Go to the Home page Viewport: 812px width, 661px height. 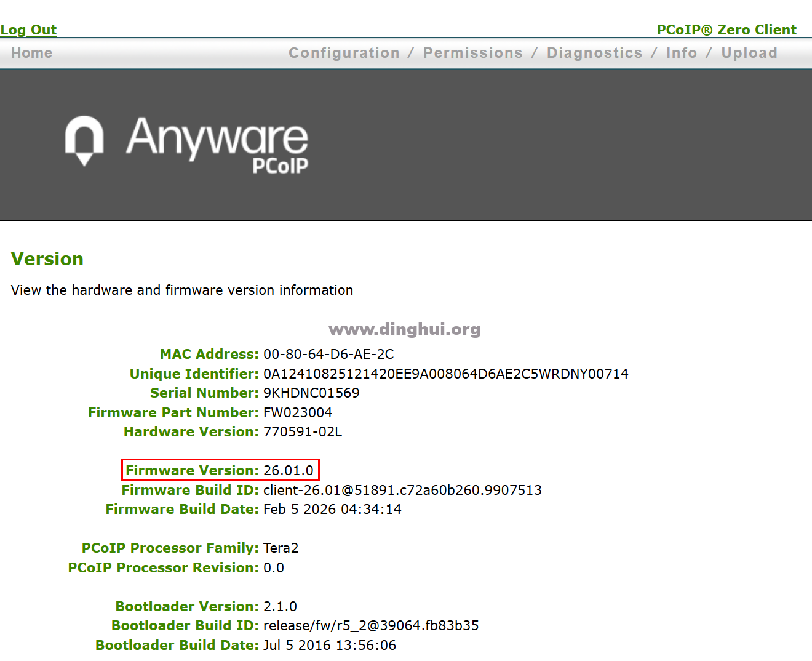tap(31, 53)
